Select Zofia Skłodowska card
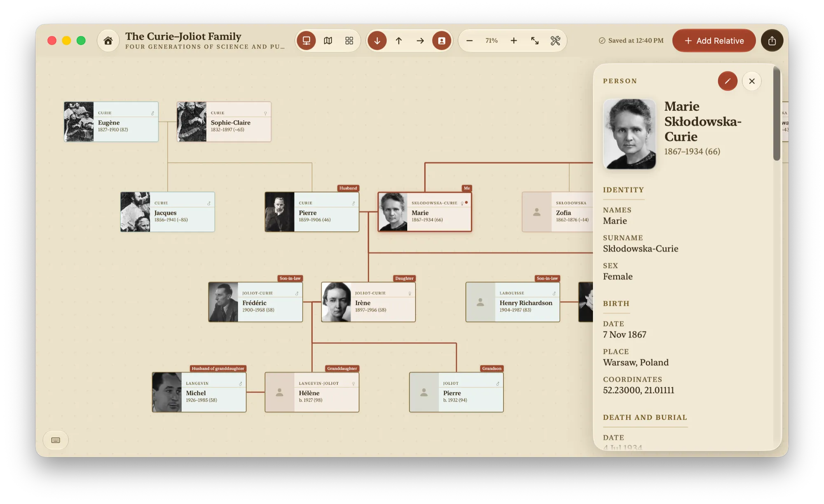The width and height of the screenshot is (824, 504). point(557,212)
